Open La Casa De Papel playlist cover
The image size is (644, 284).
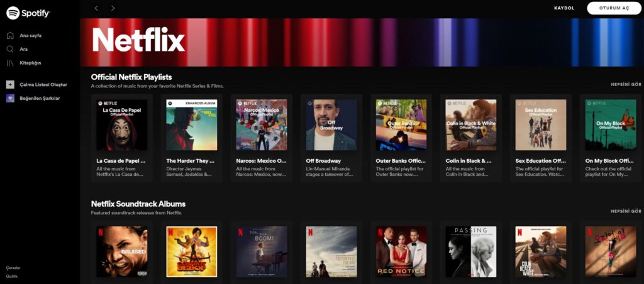tap(121, 125)
